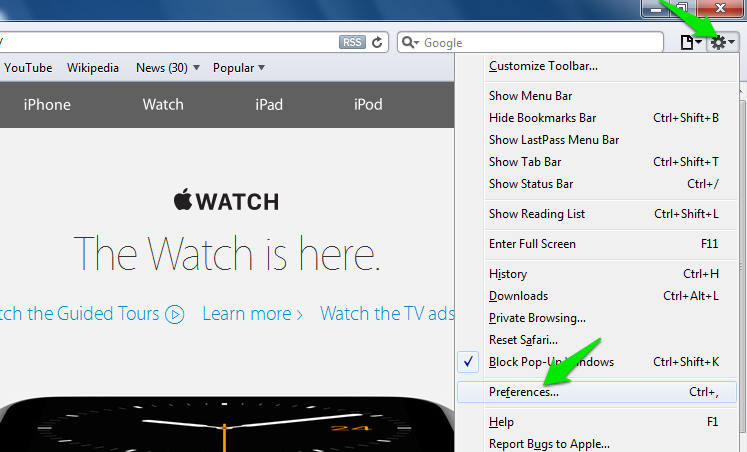
Task: Open the Wikipedia bookmark
Action: tap(93, 68)
